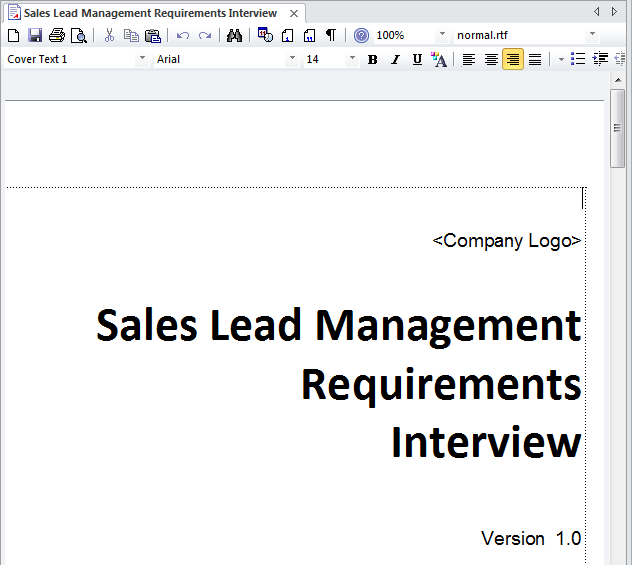Viewport: 632px width, 565px height.
Task: Click the font color icon
Action: pos(439,60)
